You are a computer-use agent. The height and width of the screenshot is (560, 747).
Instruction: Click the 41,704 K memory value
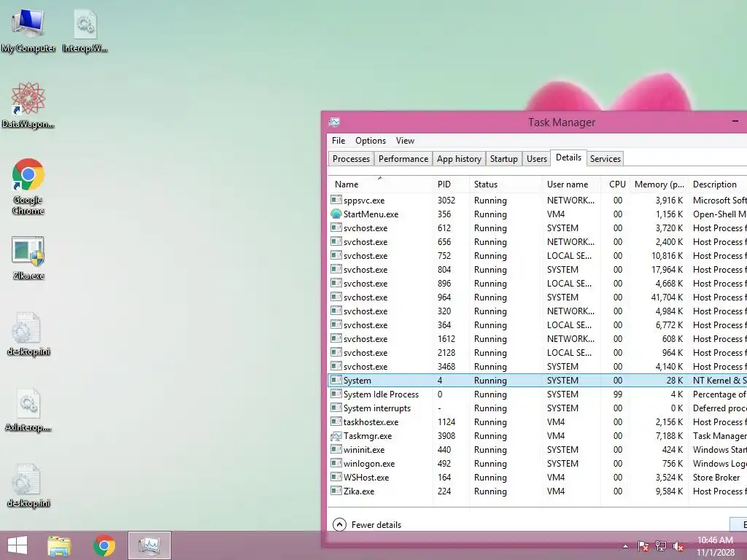pyautogui.click(x=667, y=297)
